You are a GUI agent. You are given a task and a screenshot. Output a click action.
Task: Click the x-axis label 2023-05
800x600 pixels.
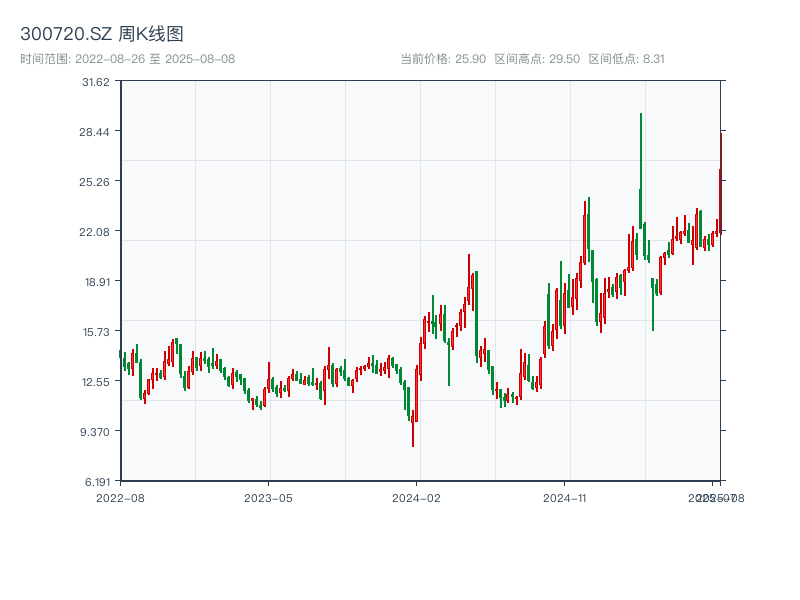pos(268,498)
